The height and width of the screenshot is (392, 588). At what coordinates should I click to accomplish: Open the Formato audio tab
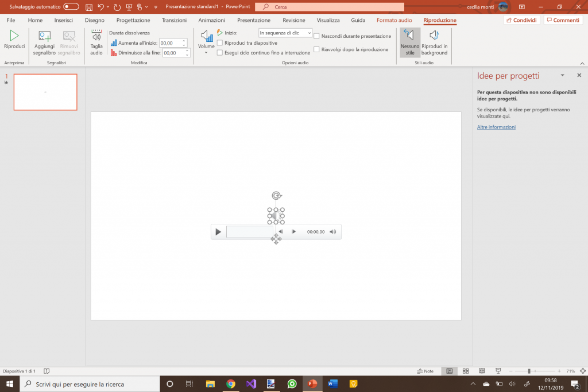coord(394,20)
